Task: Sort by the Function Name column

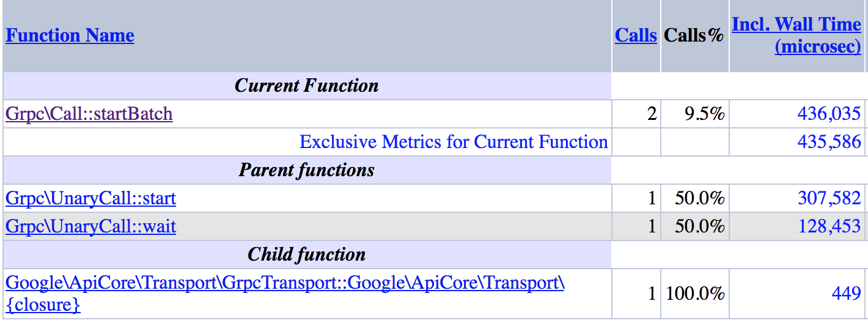Action: tap(70, 35)
